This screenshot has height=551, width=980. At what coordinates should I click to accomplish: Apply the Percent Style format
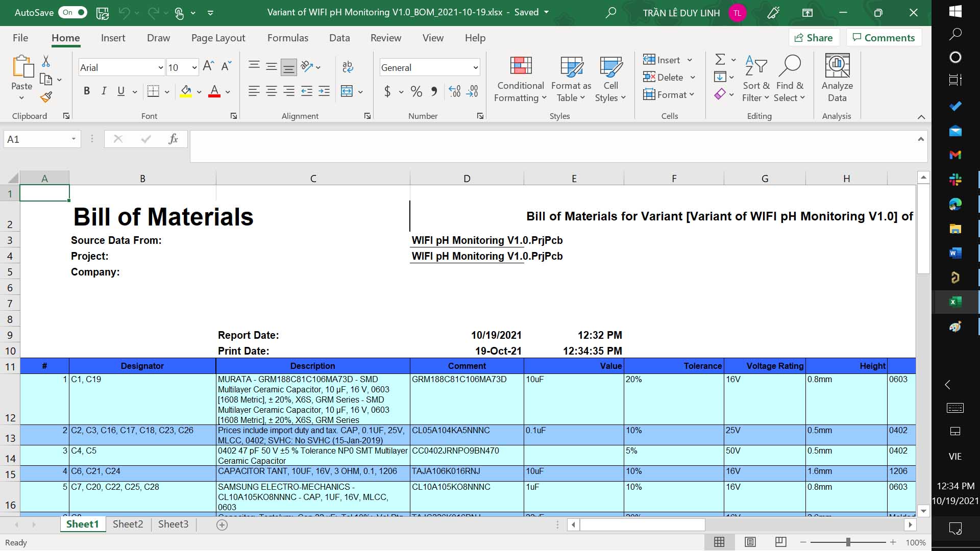[416, 92]
